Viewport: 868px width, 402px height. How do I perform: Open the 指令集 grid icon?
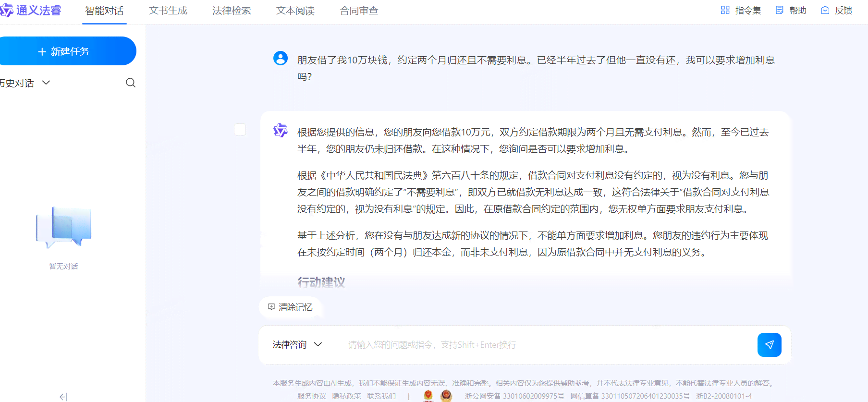click(725, 10)
